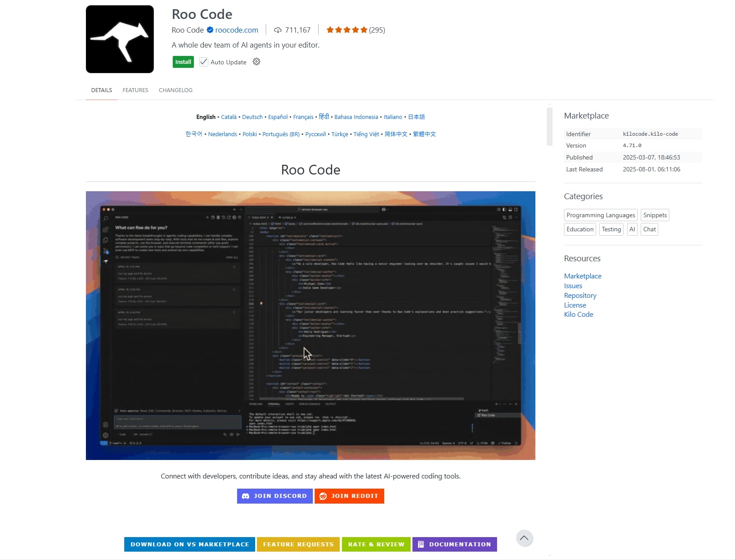Image resolution: width=735 pixels, height=560 pixels.
Task: Click the Join Reddit badge
Action: pyautogui.click(x=349, y=496)
